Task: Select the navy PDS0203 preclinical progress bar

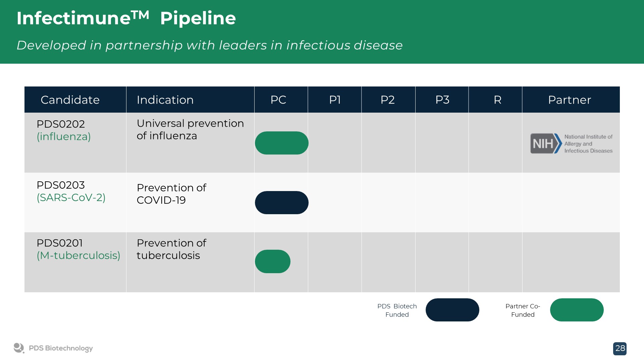Action: [x=281, y=203]
